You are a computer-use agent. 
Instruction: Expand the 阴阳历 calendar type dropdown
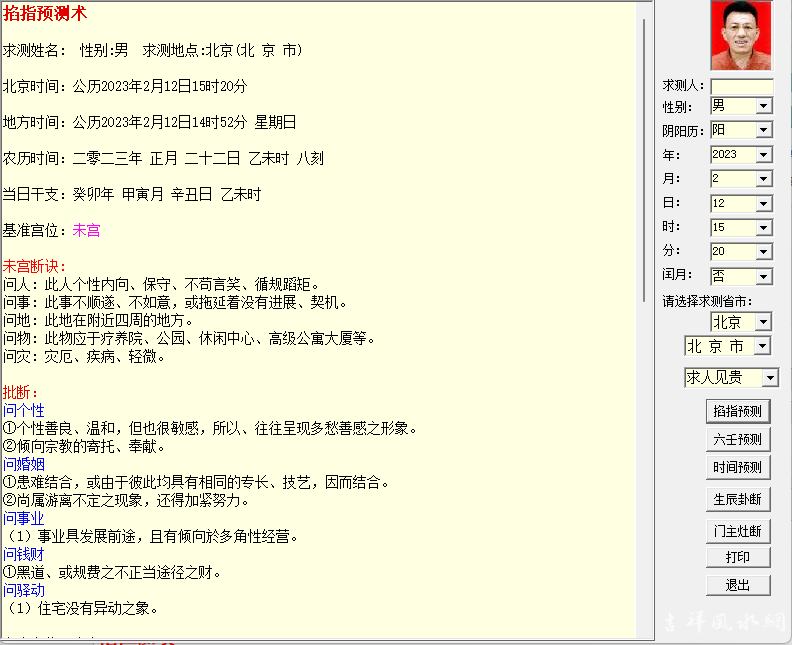[763, 130]
